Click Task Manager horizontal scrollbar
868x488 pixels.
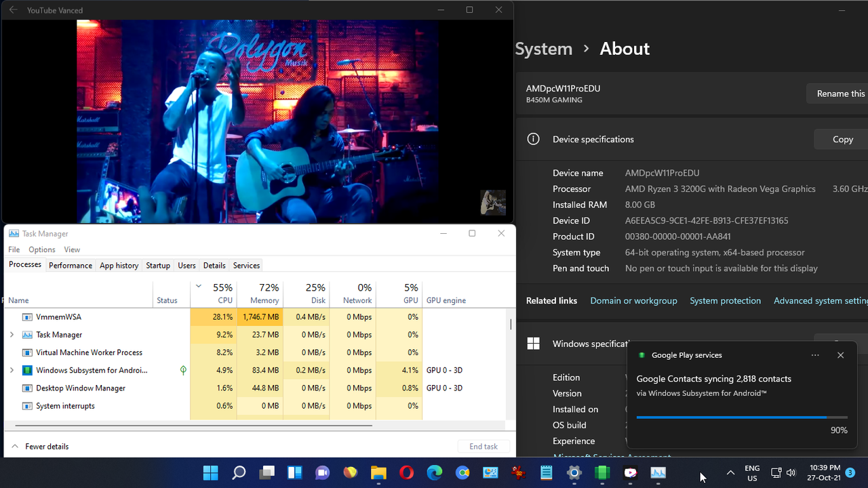tap(193, 426)
